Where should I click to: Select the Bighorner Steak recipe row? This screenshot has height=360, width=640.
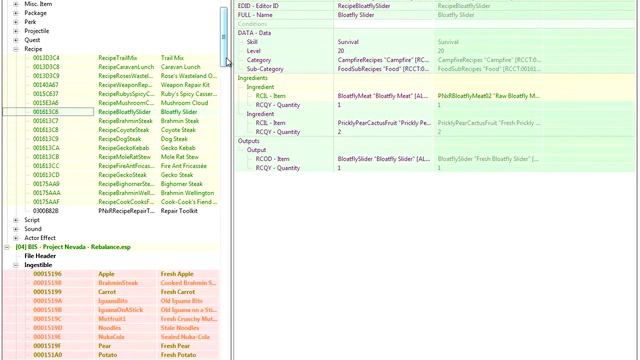click(x=111, y=184)
